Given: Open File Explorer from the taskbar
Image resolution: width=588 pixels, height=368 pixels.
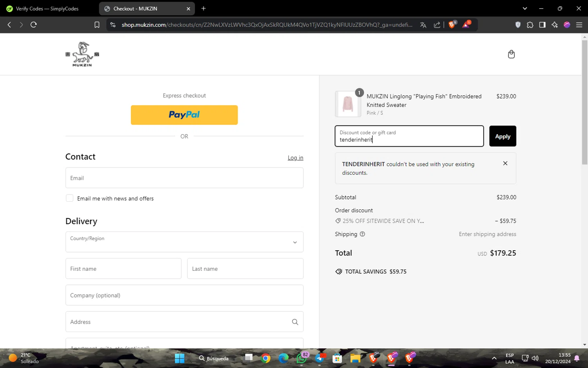Looking at the screenshot, I should tap(355, 358).
